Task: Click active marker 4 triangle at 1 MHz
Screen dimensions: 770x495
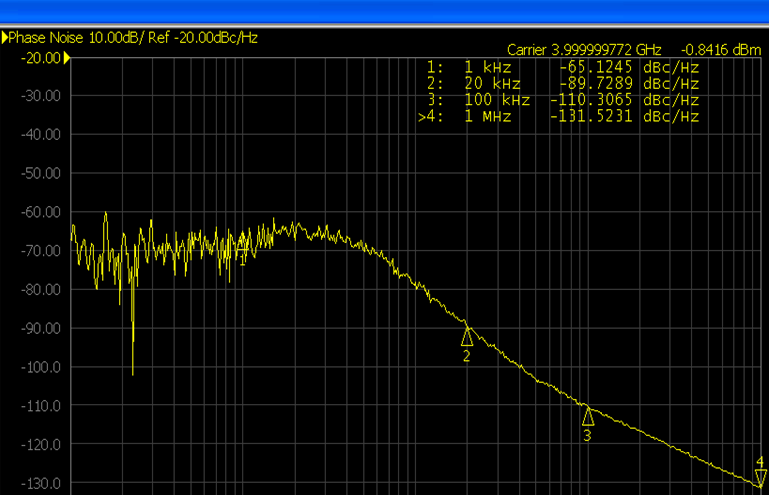Action: tap(760, 477)
